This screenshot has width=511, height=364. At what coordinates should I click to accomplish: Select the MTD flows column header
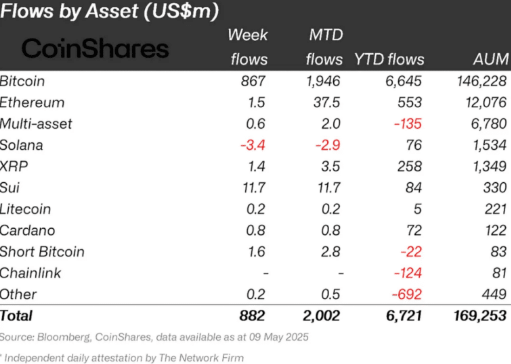[x=324, y=47]
